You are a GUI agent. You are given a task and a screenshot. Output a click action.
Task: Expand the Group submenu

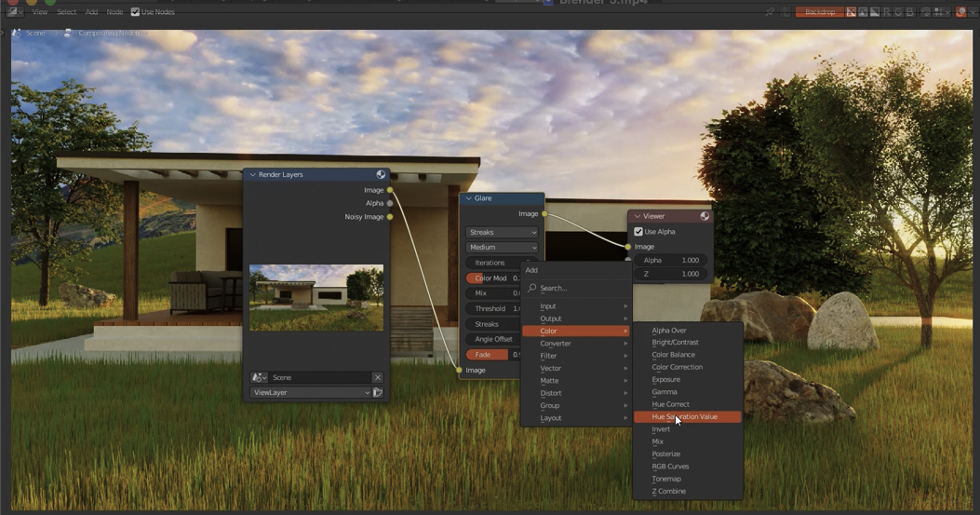tap(576, 405)
